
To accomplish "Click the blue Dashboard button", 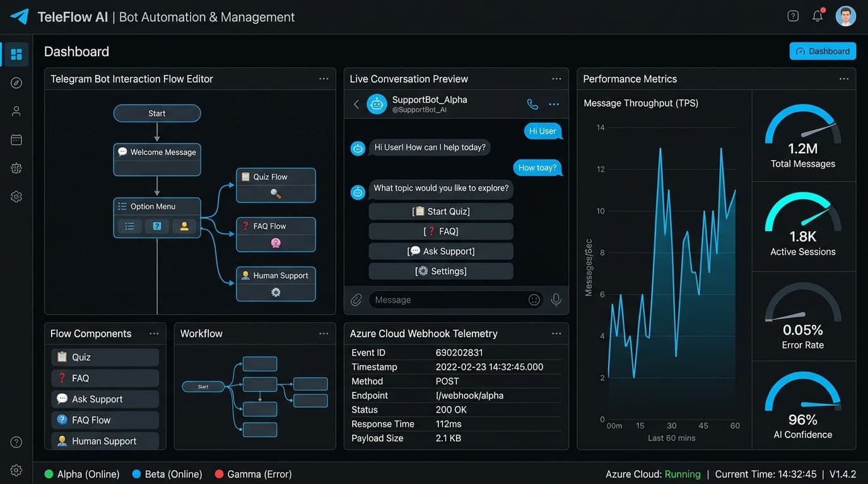I will [823, 51].
